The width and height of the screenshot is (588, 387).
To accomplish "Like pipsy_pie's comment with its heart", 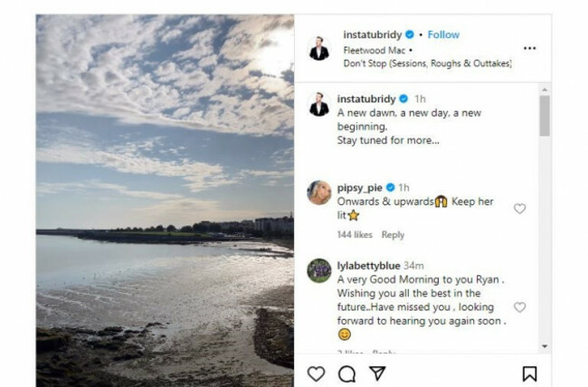I will [x=519, y=209].
